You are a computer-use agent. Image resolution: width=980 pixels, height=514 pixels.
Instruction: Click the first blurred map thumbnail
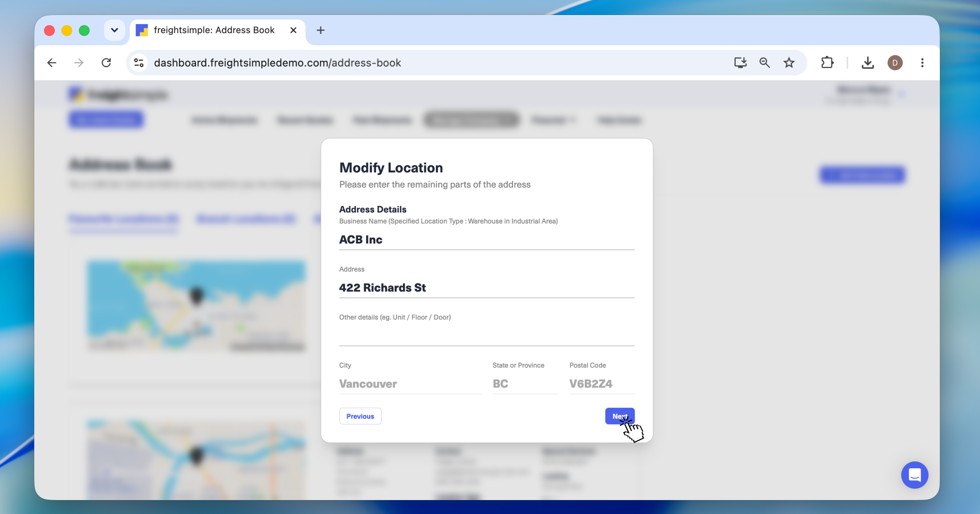point(196,305)
